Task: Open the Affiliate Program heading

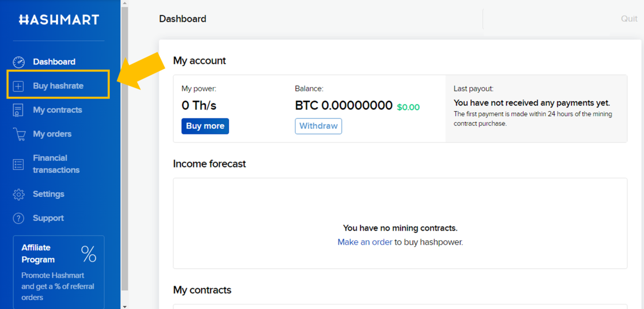Action: [38, 254]
